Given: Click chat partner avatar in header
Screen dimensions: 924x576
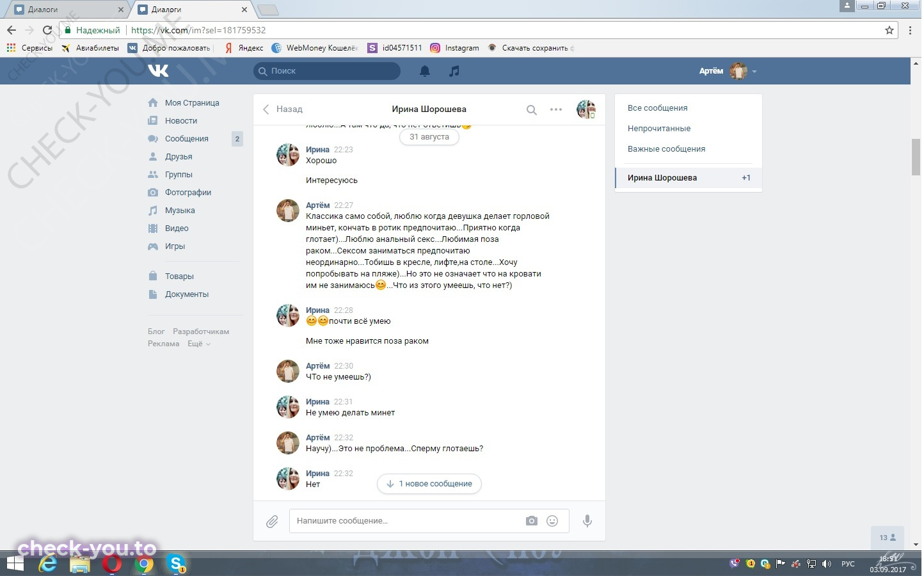Looking at the screenshot, I should click(586, 109).
